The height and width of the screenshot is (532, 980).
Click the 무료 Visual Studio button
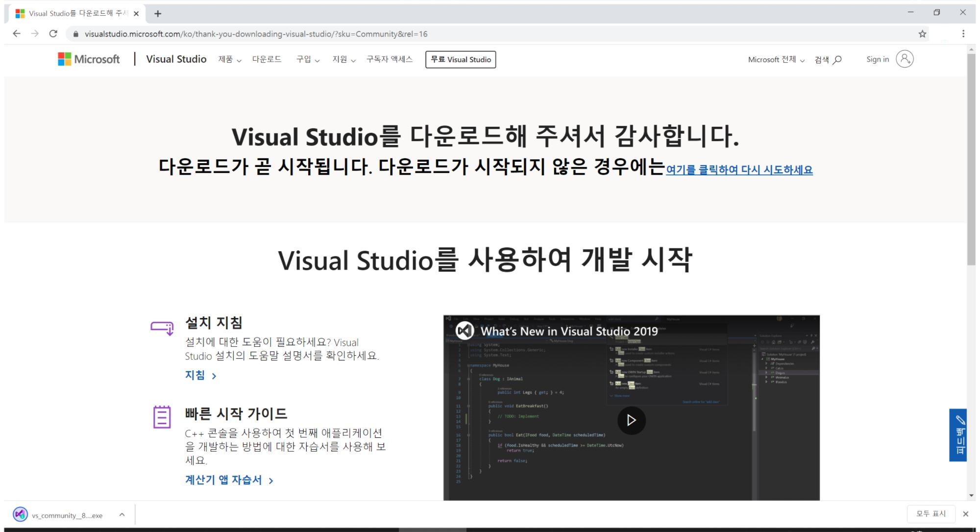[460, 60]
